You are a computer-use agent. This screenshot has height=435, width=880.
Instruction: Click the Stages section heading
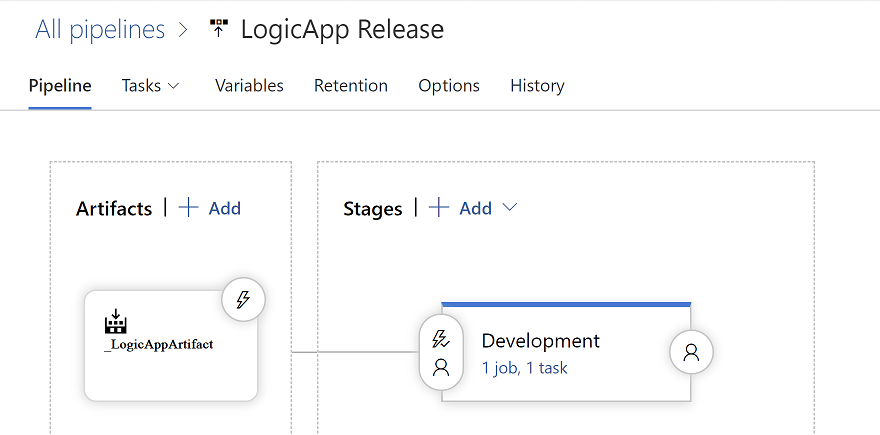pos(373,209)
